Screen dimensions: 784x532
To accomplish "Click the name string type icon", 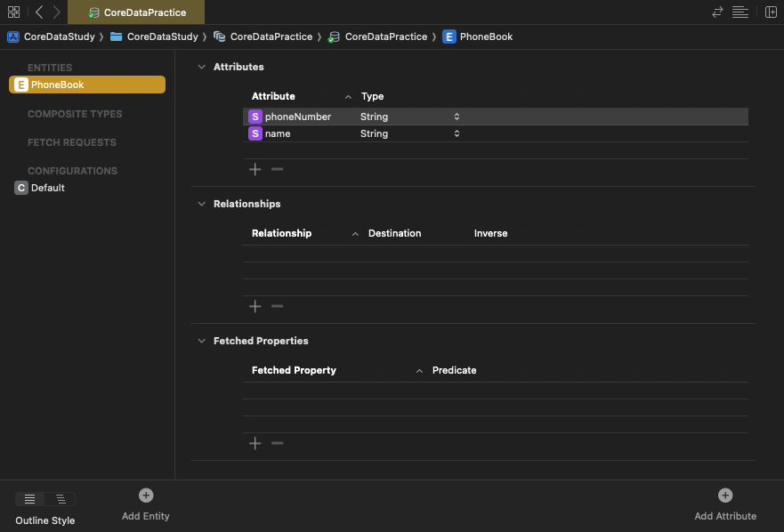I will tap(255, 133).
